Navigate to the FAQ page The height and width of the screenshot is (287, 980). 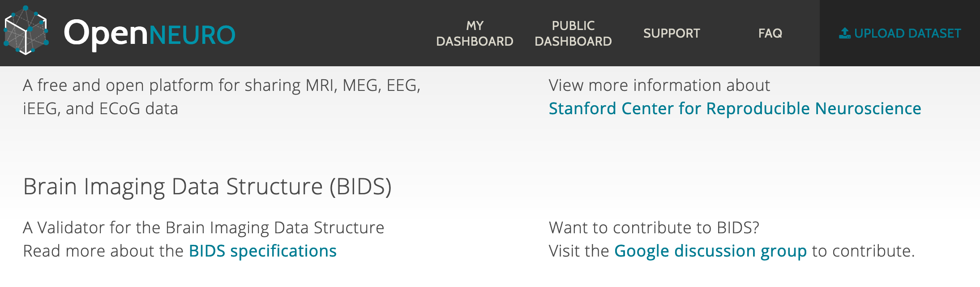coord(770,34)
